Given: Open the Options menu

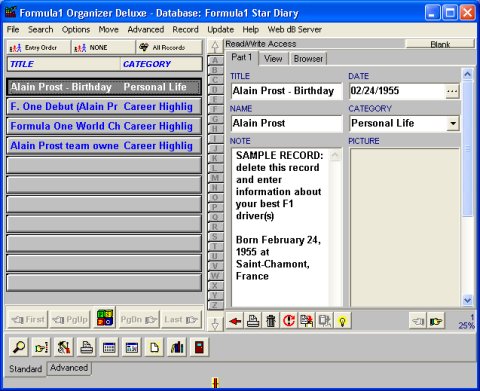Looking at the screenshot, I should tap(76, 30).
